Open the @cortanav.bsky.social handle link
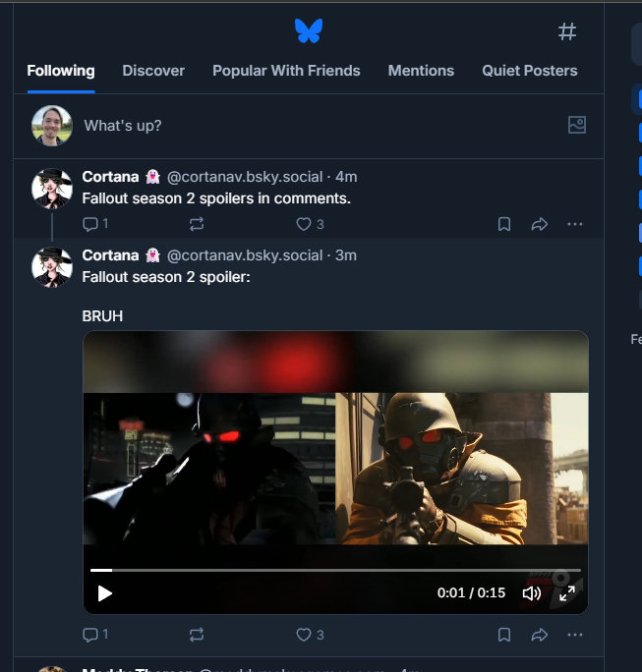 click(x=244, y=177)
